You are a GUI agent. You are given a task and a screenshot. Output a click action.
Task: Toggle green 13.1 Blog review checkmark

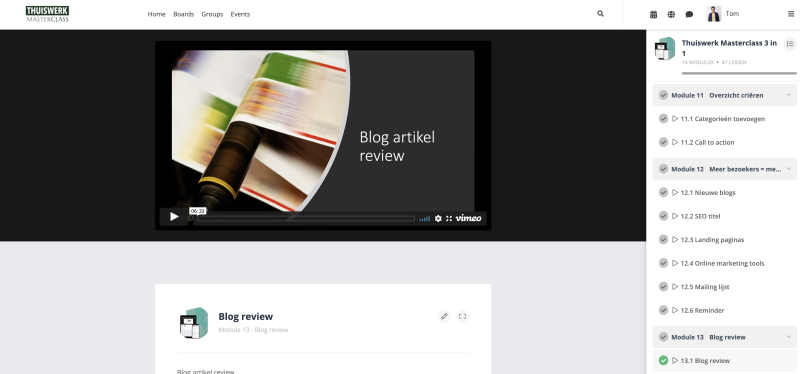(x=663, y=360)
